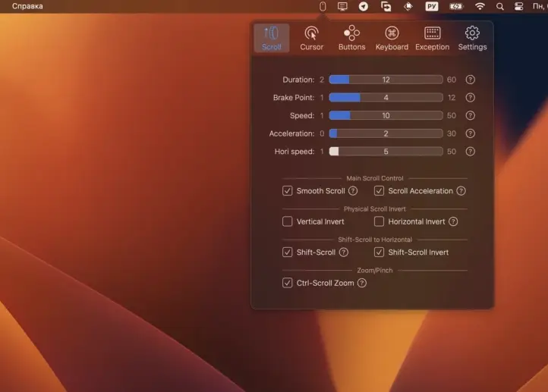Click the mouse icon in menu bar
Viewport: 548px width, 392px height.
point(323,6)
